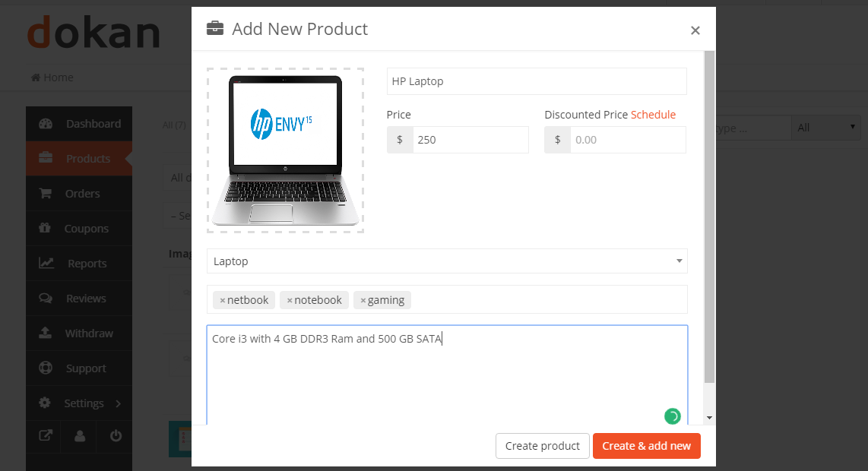Click the user profile icon in sidebar

tap(80, 435)
